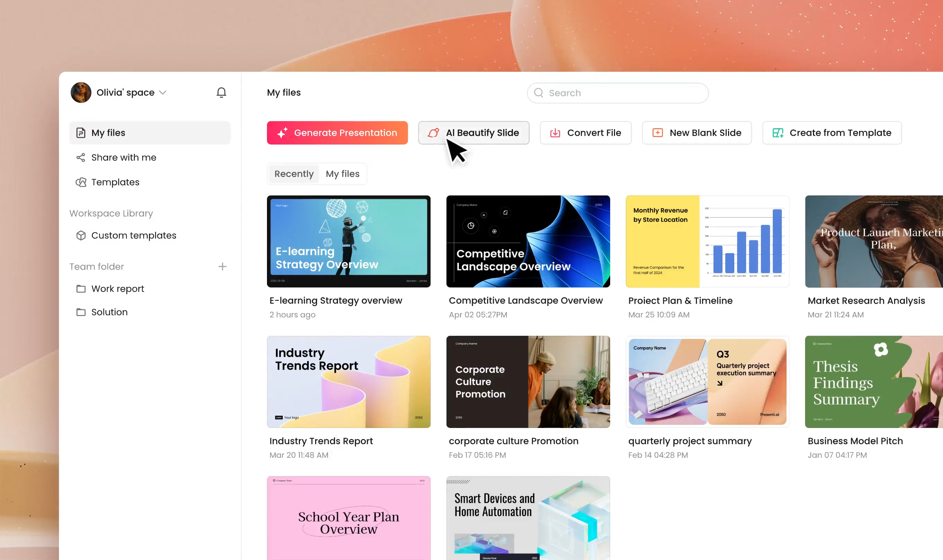Open Olivia's profile avatar
Image resolution: width=943 pixels, height=560 pixels.
point(81,93)
